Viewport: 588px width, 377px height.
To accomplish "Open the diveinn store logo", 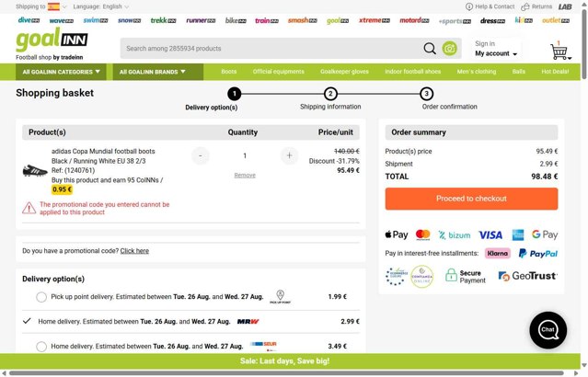I will (x=29, y=20).
